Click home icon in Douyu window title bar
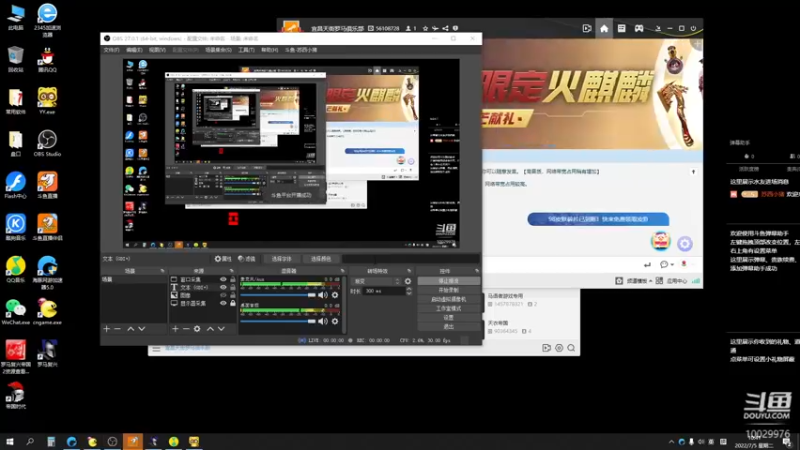The height and width of the screenshot is (450, 800). point(604,29)
